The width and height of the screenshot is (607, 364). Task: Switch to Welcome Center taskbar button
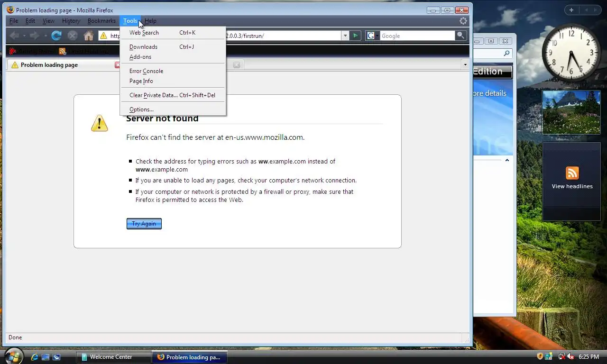click(113, 357)
